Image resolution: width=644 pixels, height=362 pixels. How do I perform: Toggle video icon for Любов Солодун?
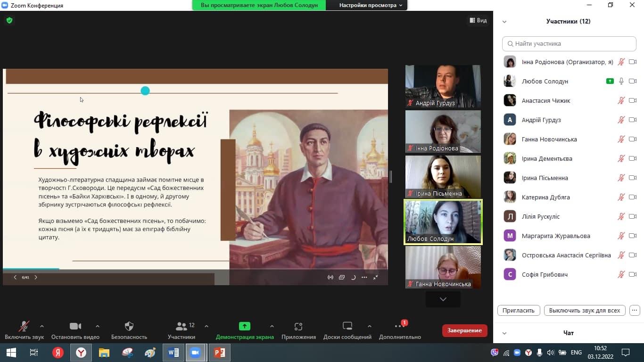(633, 81)
